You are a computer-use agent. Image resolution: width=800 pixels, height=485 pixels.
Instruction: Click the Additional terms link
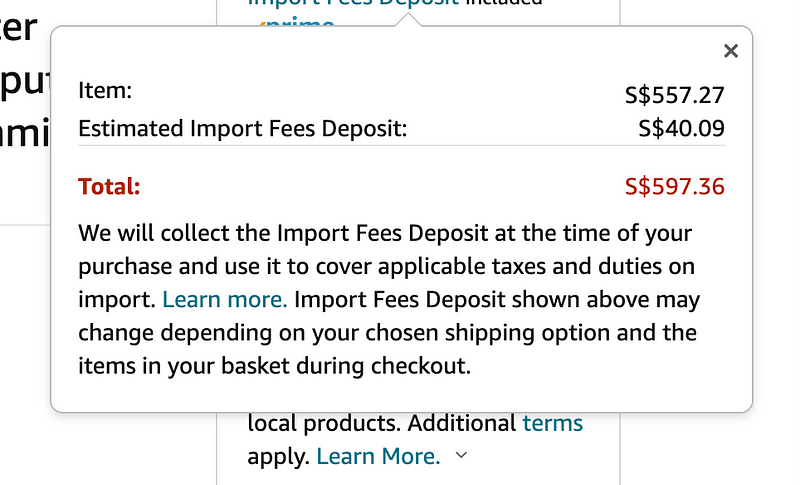tap(552, 423)
